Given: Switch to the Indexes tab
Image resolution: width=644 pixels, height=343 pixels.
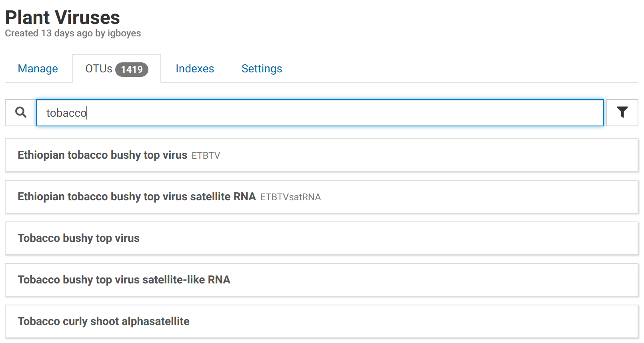Looking at the screenshot, I should tap(195, 69).
